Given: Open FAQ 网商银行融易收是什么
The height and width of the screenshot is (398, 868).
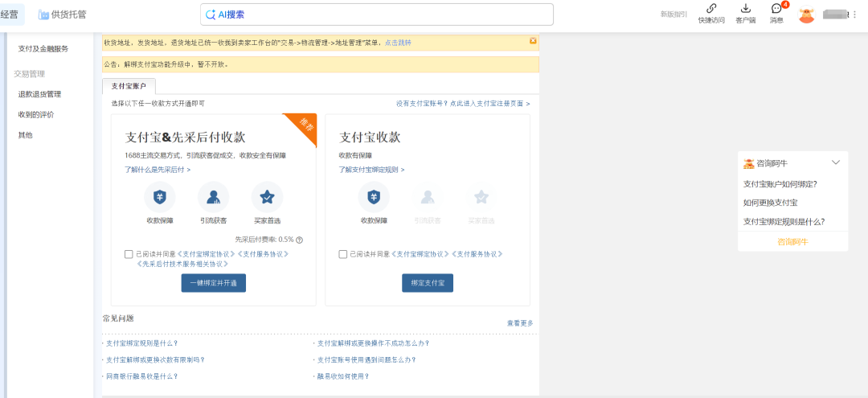Looking at the screenshot, I should [x=141, y=376].
